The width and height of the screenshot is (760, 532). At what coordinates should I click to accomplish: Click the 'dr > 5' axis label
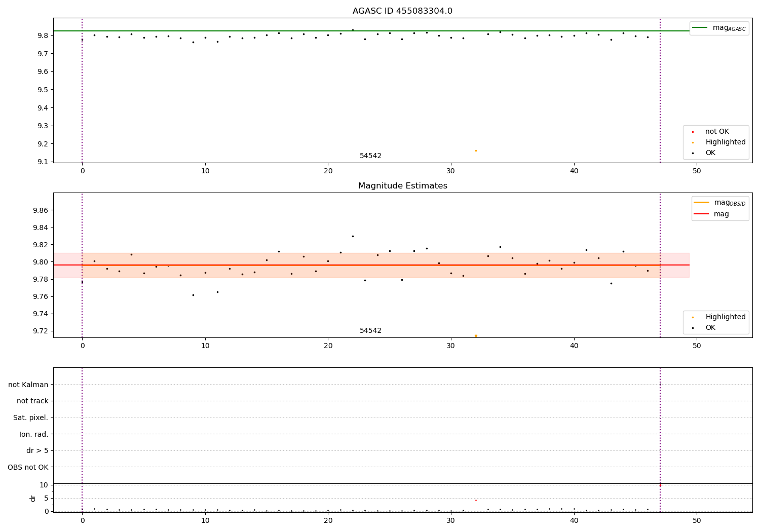37,450
